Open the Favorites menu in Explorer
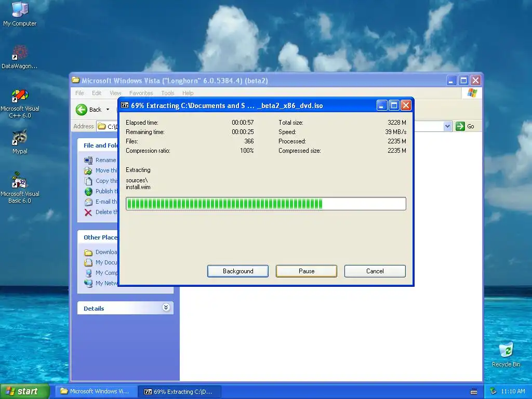532x399 pixels. pos(141,93)
